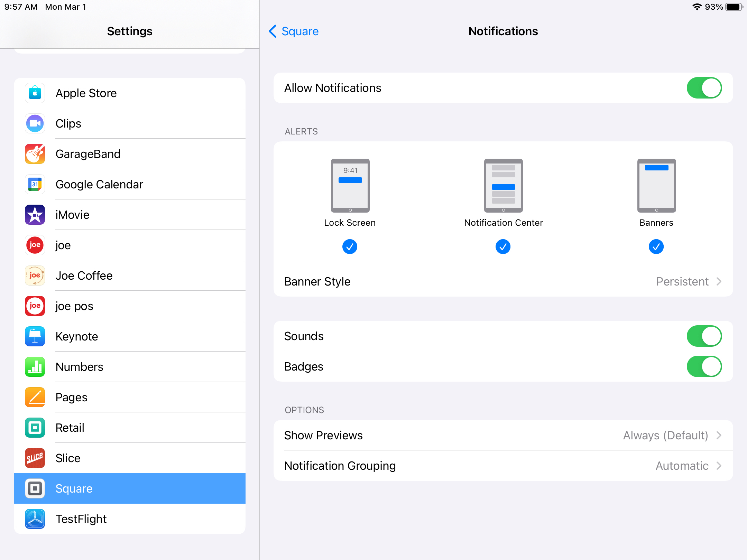Open the Banner Style row
Image resolution: width=747 pixels, height=560 pixels.
pyautogui.click(x=503, y=281)
